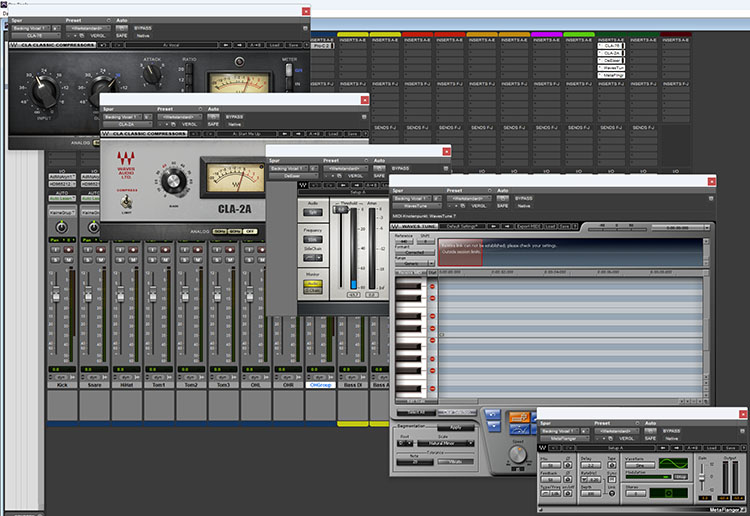The height and width of the screenshot is (516, 750).
Task: Toggle MetaFlanger Link button
Action: [612, 494]
